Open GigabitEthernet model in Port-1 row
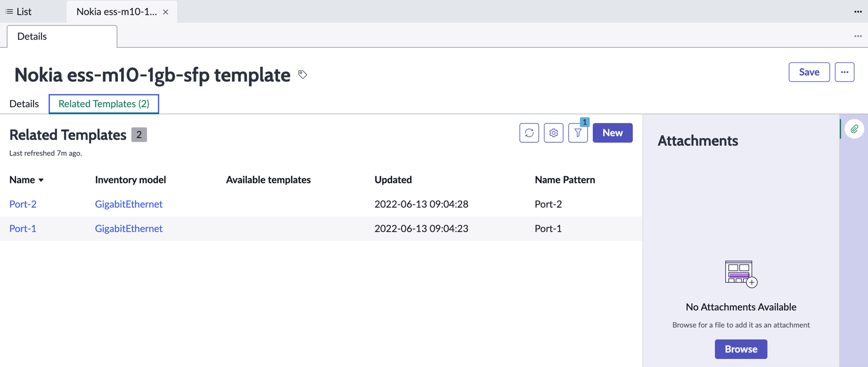This screenshot has width=868, height=367. 129,228
